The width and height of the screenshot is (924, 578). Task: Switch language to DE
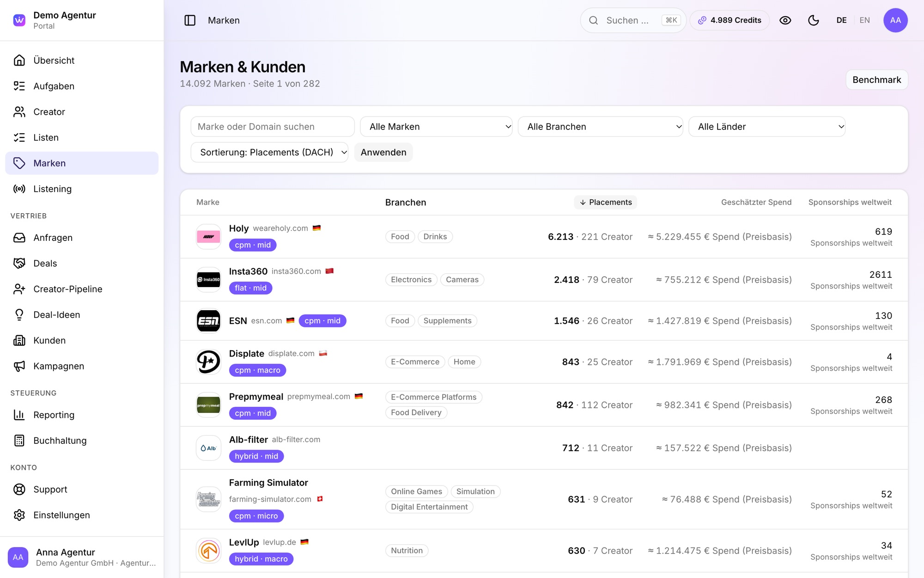841,20
